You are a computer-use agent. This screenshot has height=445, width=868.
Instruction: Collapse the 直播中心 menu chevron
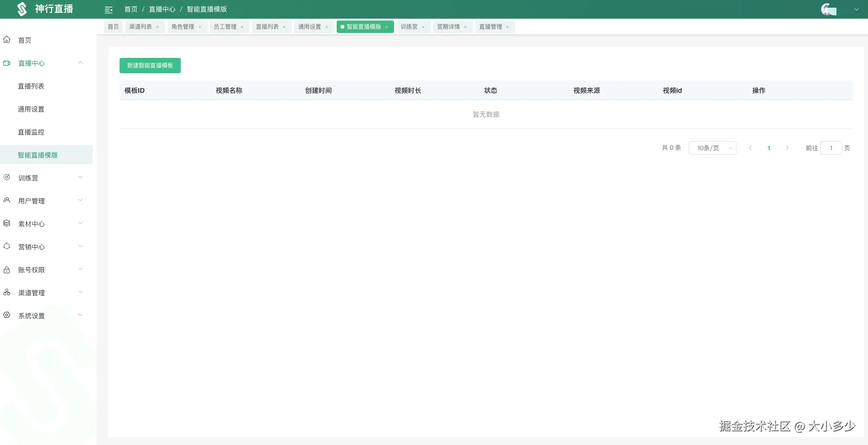[x=80, y=63]
